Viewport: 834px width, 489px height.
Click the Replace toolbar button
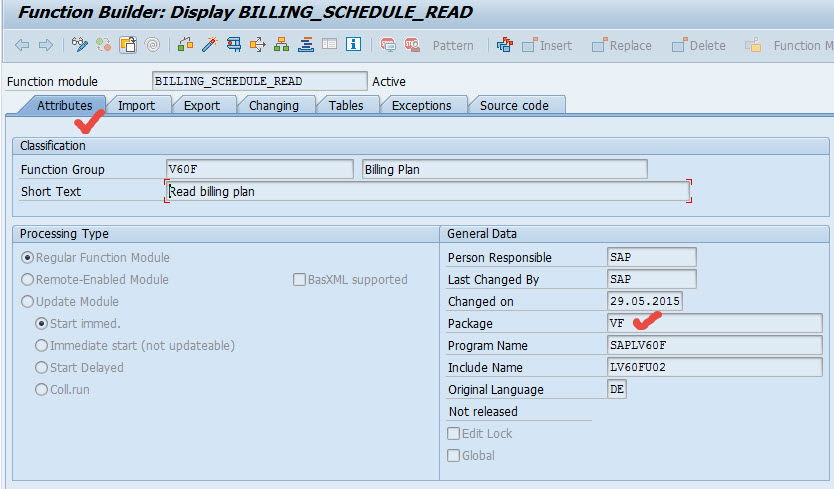pos(622,45)
